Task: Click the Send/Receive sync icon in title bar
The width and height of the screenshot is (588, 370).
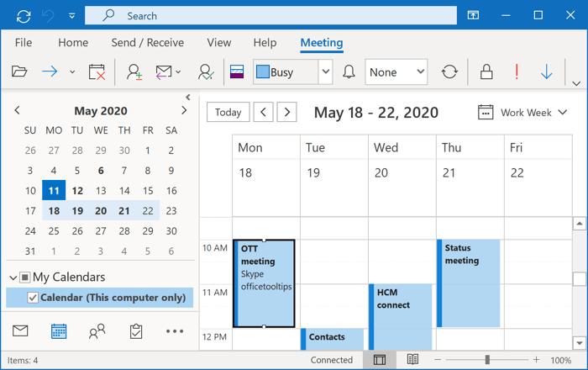Action: point(24,16)
